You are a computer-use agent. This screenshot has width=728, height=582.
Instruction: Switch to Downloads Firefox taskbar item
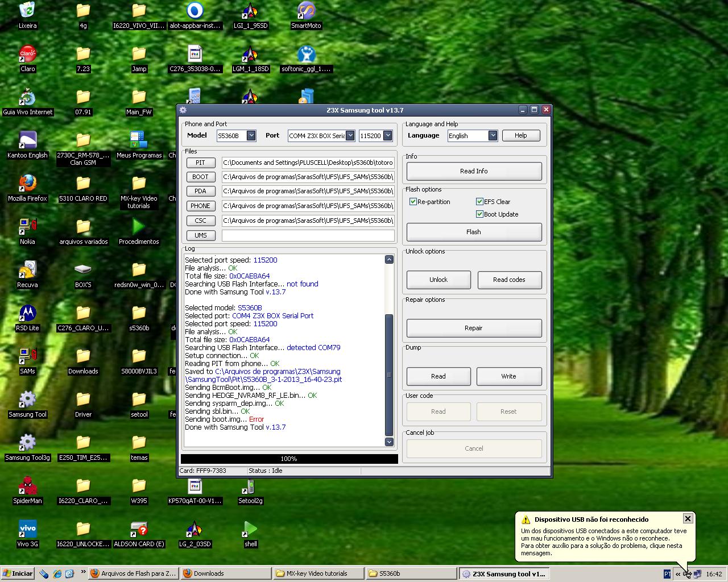226,573
